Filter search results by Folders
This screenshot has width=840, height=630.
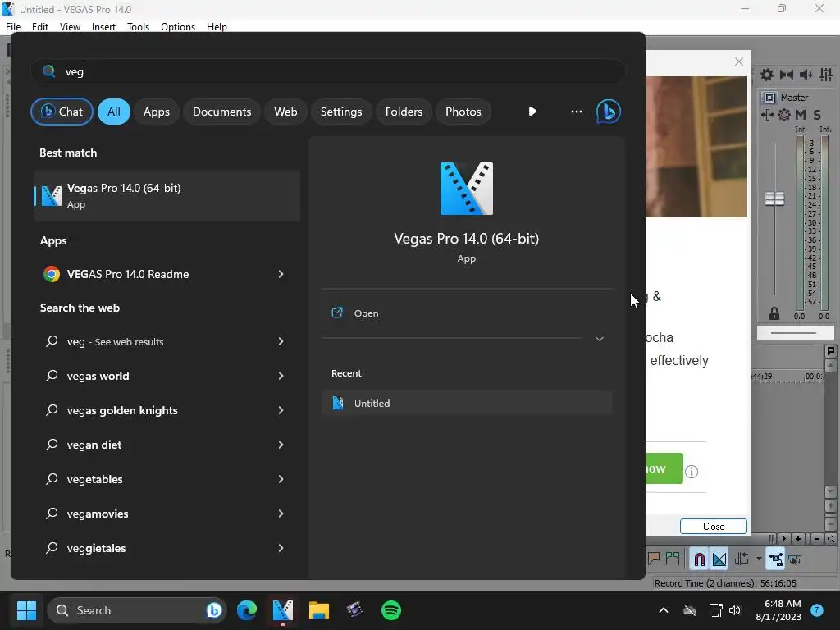[x=404, y=112]
